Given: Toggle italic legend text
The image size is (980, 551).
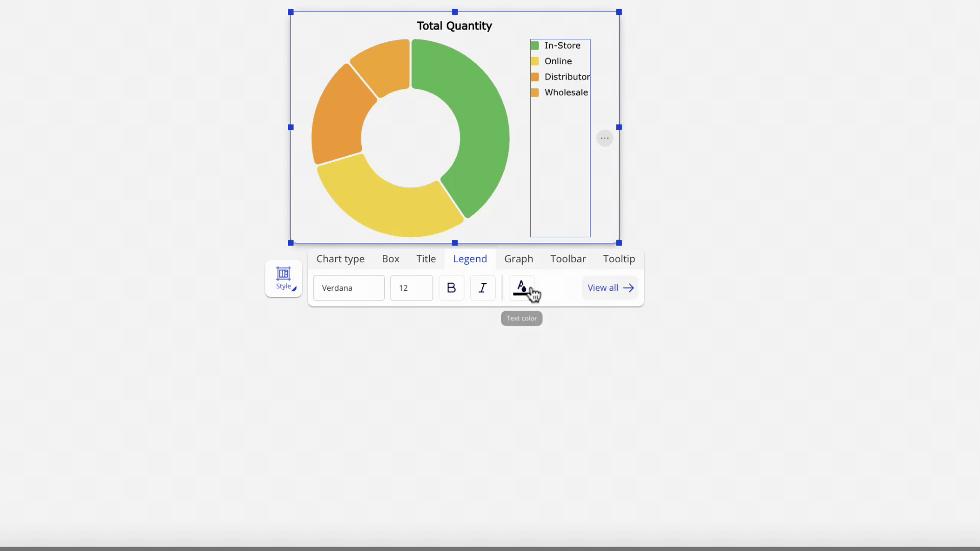Looking at the screenshot, I should [482, 288].
